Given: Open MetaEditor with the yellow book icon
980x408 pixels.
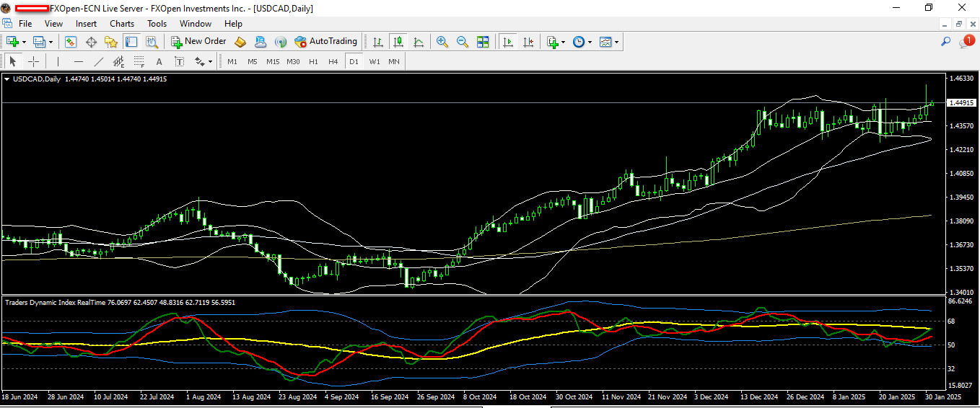Looking at the screenshot, I should pyautogui.click(x=240, y=42).
